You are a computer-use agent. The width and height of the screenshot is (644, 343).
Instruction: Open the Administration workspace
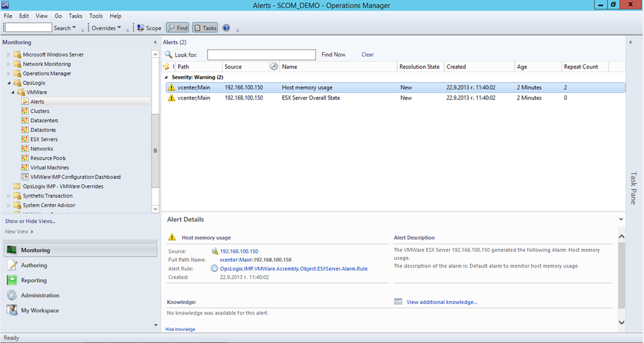click(40, 295)
